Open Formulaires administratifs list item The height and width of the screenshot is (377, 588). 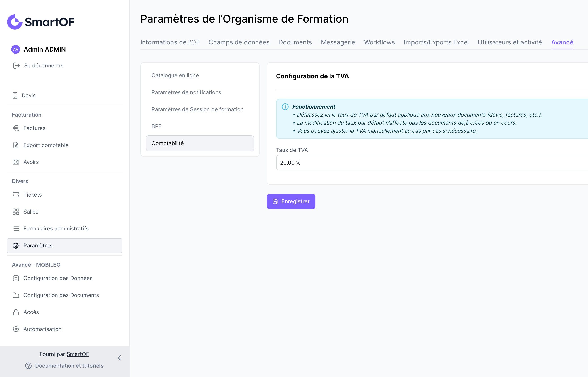(x=56, y=229)
